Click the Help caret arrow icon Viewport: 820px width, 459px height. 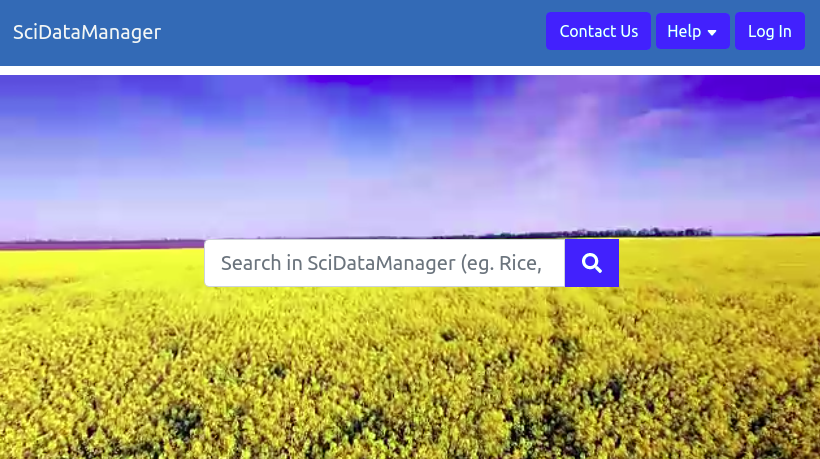pos(712,32)
